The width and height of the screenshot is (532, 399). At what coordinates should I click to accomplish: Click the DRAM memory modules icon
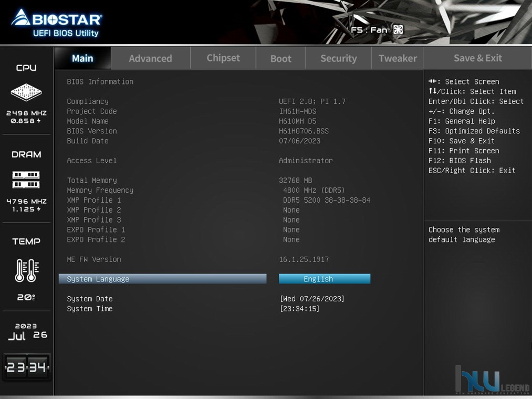coord(26,180)
